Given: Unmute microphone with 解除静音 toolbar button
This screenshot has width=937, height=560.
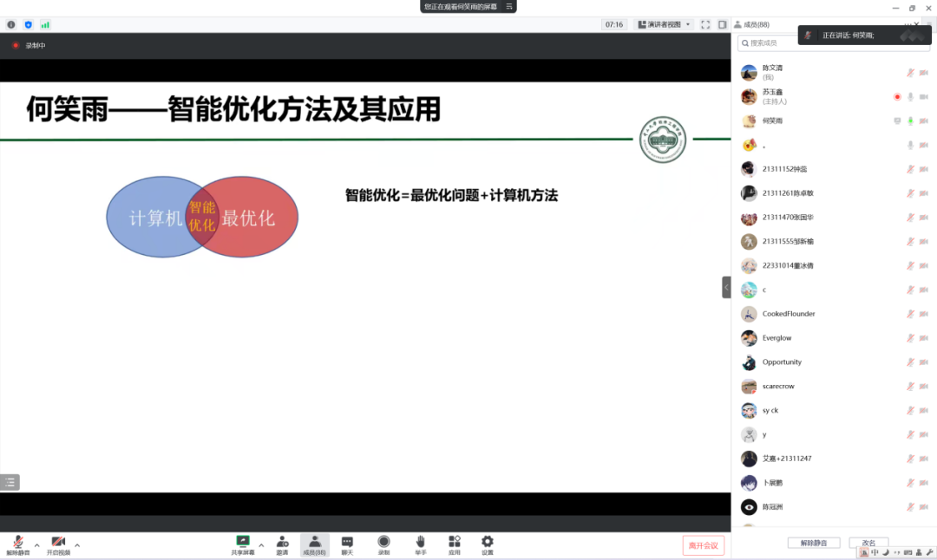Looking at the screenshot, I should (x=17, y=544).
